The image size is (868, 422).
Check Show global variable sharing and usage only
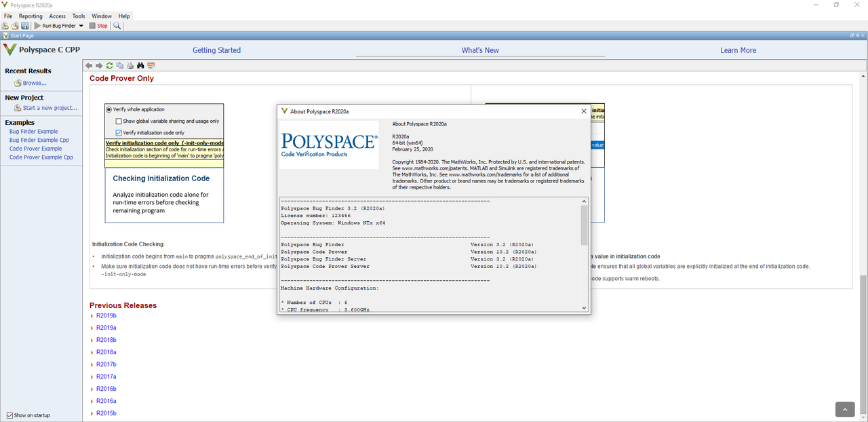[x=119, y=121]
